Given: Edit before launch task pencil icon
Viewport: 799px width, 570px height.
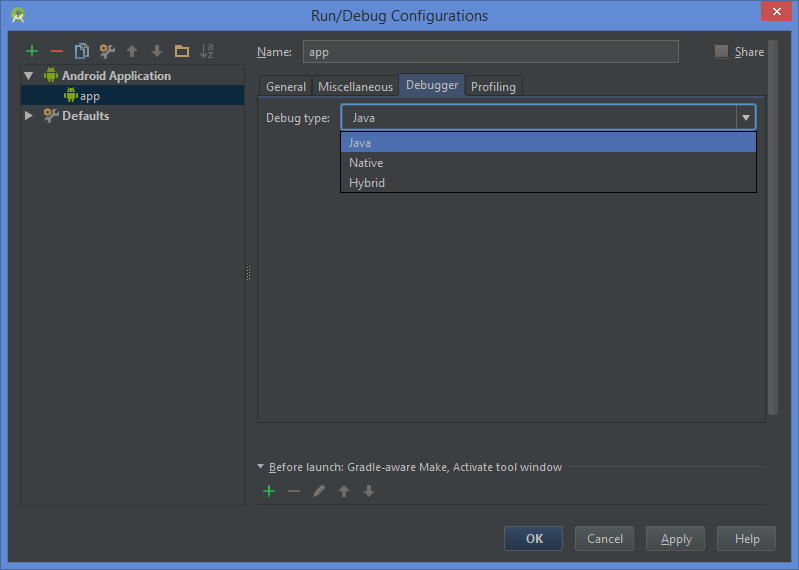Looking at the screenshot, I should (x=319, y=491).
